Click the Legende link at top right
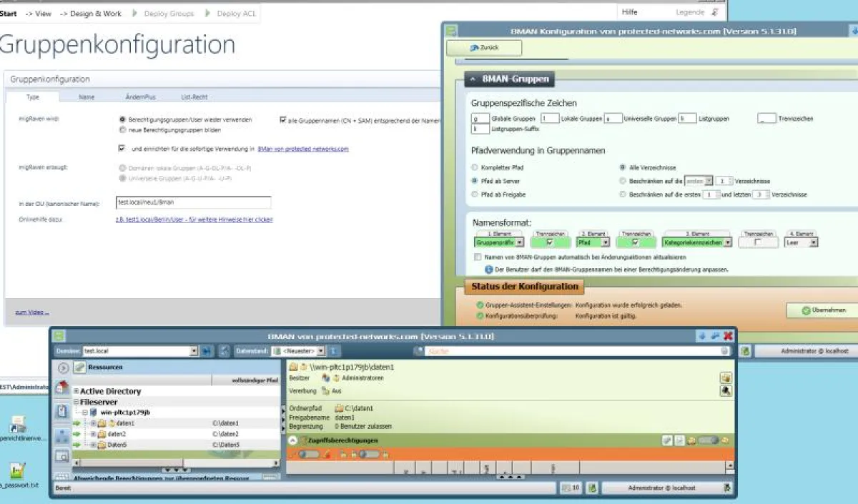 (x=690, y=12)
